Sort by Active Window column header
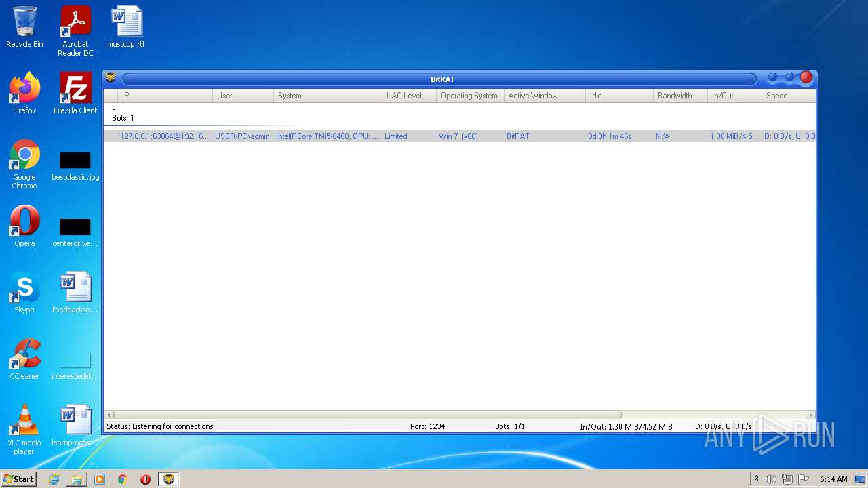Viewport: 868px width, 488px height. tap(545, 96)
